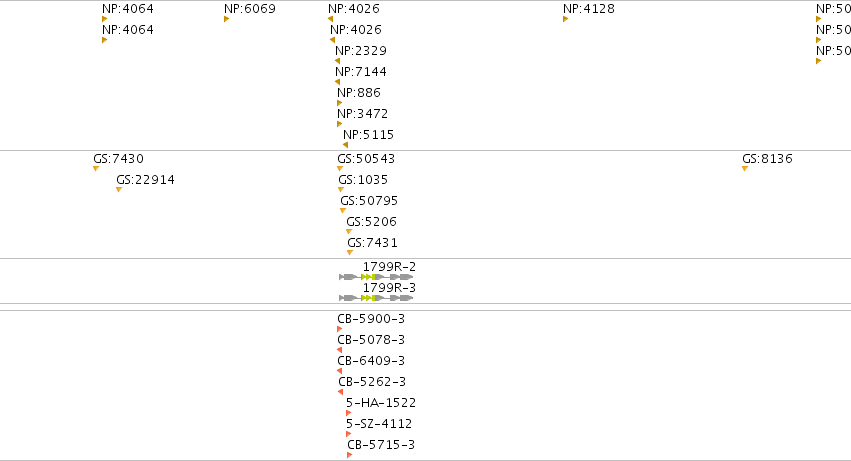
Task: Select the NP:4026 label in the first row
Action: tap(354, 9)
